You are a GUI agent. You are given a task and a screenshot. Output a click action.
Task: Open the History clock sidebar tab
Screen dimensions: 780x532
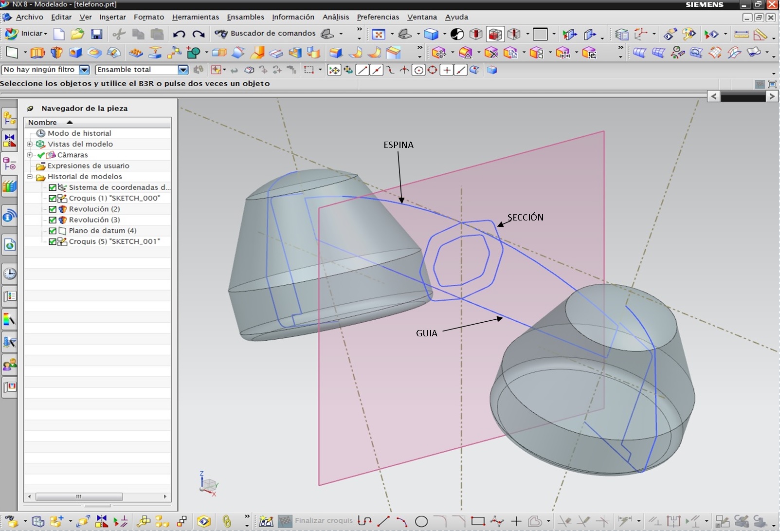9,274
